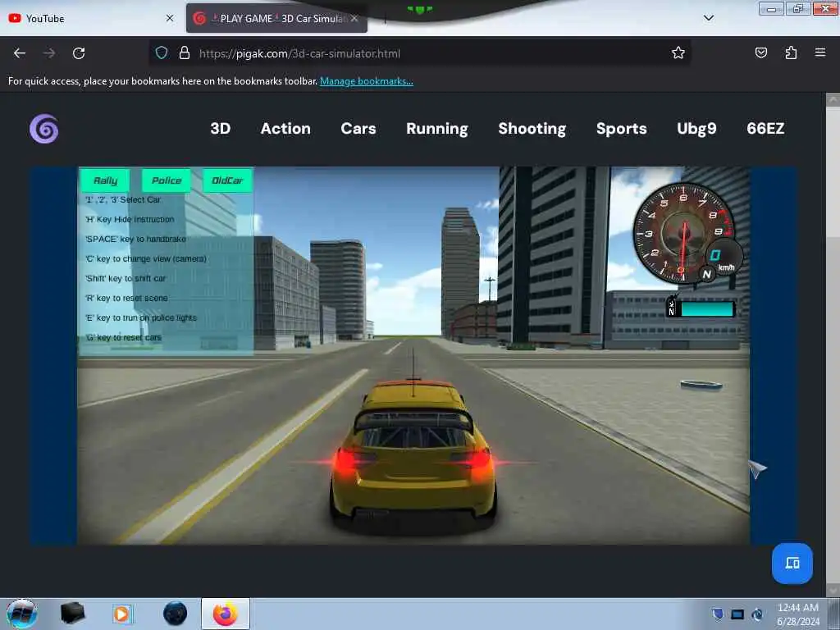This screenshot has height=630, width=840.
Task: View site security padlock info
Action: pos(185,53)
